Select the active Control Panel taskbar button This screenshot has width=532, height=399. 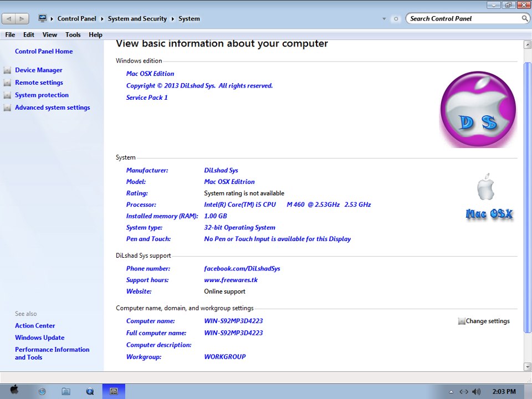(114, 392)
